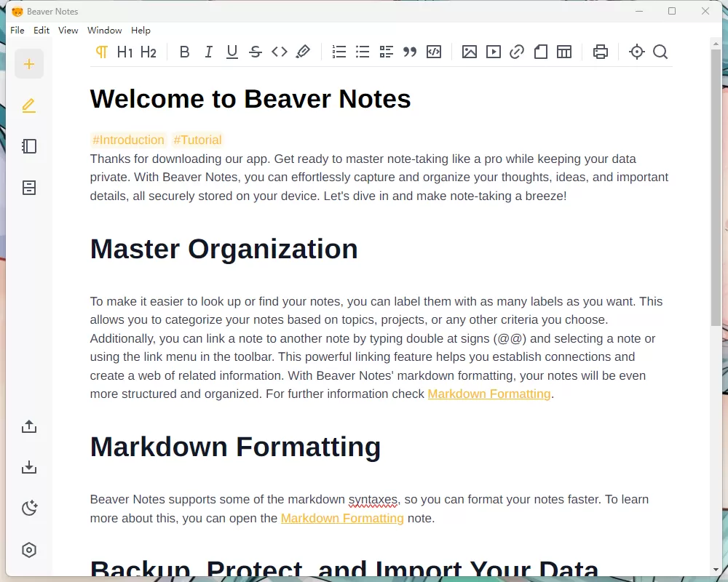Create a new note with the plus icon
Image resolution: width=728 pixels, height=582 pixels.
(29, 64)
